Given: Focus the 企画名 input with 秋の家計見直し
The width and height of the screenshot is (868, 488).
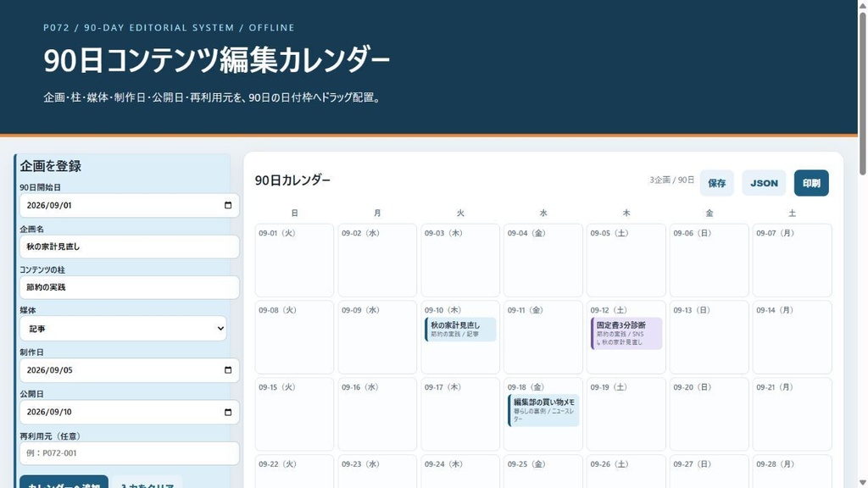Looking at the screenshot, I should 130,247.
